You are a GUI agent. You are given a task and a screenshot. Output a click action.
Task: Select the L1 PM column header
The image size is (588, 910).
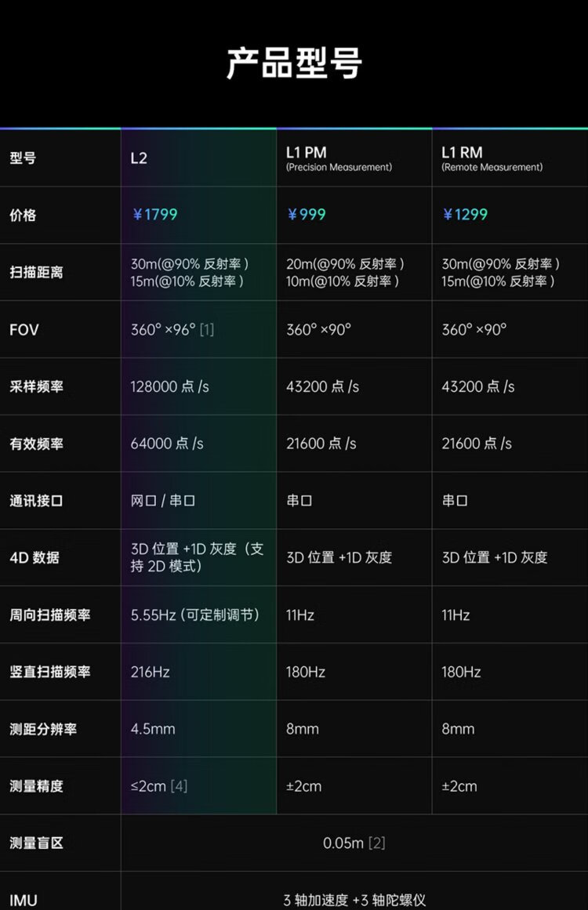click(x=307, y=153)
